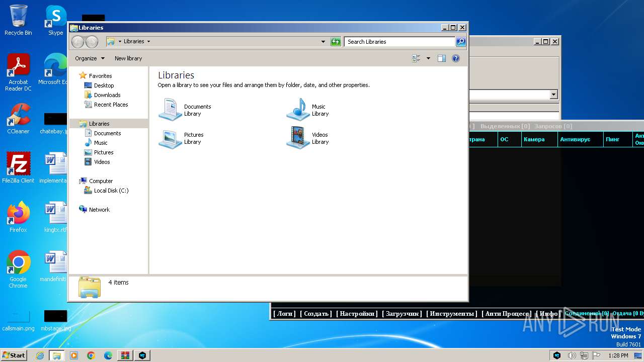Click the volume speaker tray icon
This screenshot has height=362, width=644.
[572, 355]
